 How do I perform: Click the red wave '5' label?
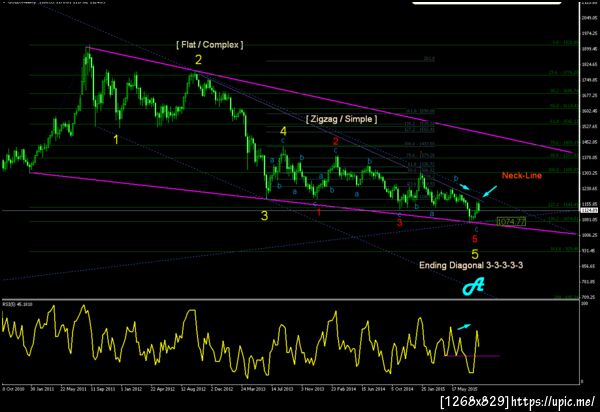[474, 239]
